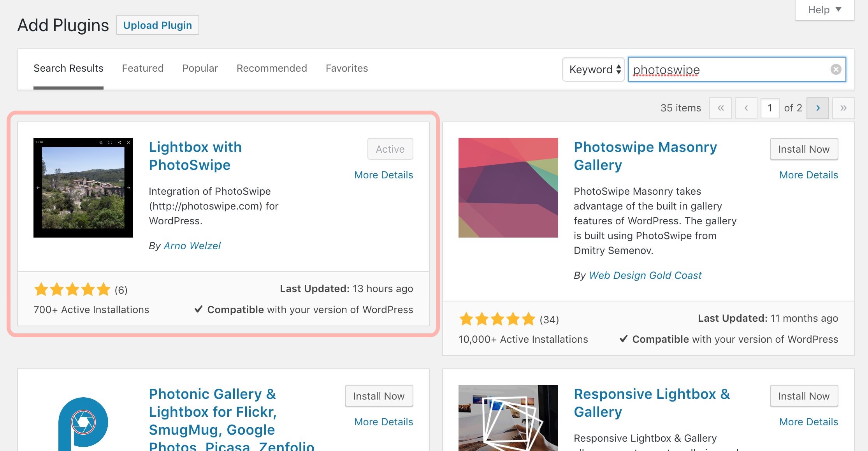The width and height of the screenshot is (868, 451).
Task: View More Details for Photonic Gallery
Action: (x=383, y=422)
